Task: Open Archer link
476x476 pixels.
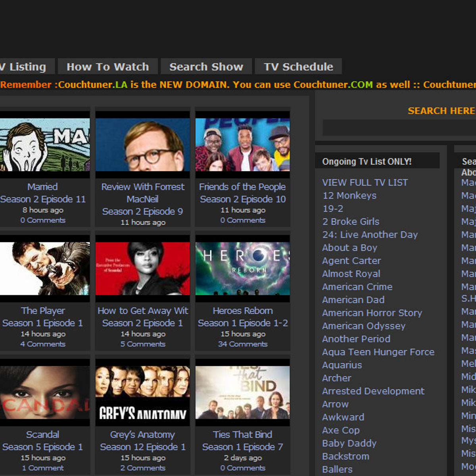Action: click(x=337, y=378)
